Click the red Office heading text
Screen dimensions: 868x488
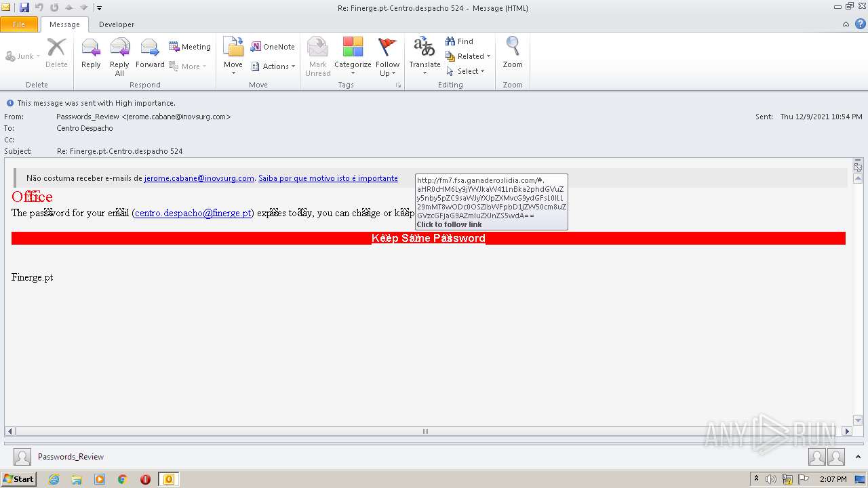(32, 197)
